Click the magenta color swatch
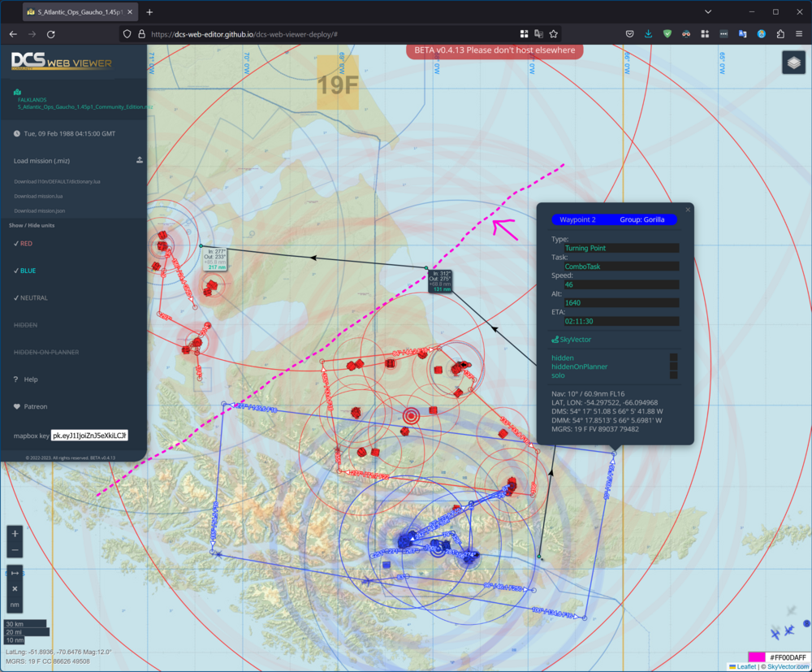The height and width of the screenshot is (672, 812). pos(756,657)
